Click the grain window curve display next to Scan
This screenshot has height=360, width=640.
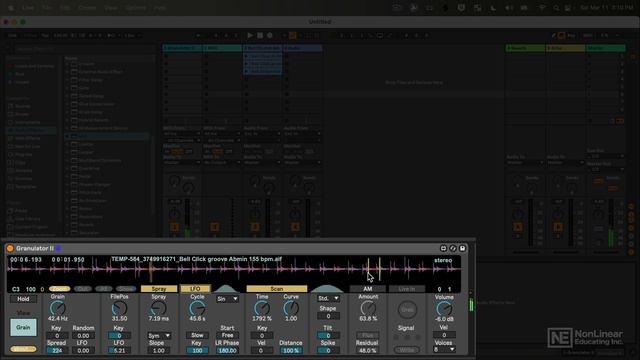[327, 289]
